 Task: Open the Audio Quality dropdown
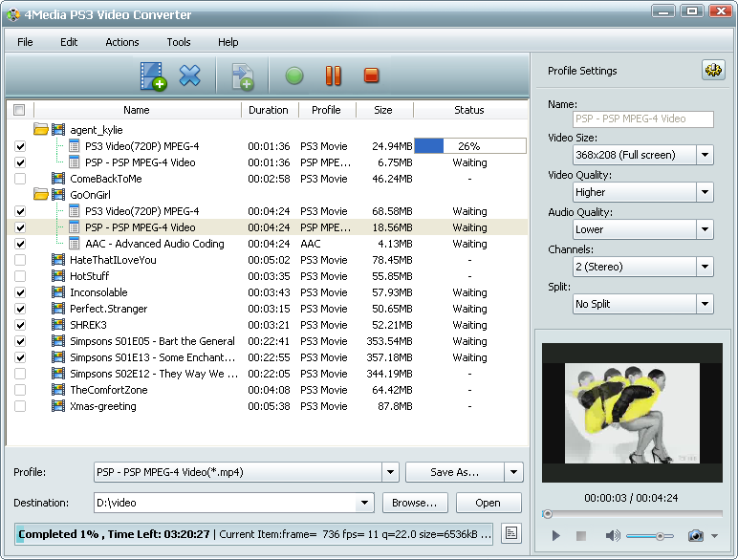[x=705, y=229]
